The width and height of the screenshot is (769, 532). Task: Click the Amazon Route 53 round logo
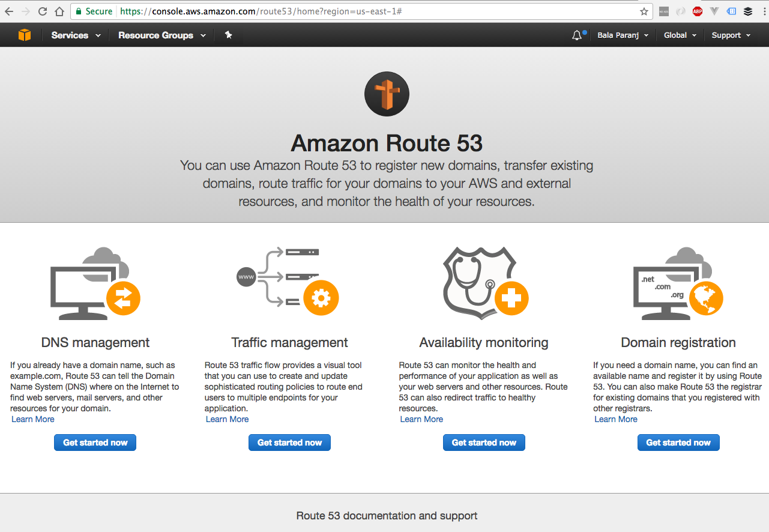pyautogui.click(x=387, y=94)
